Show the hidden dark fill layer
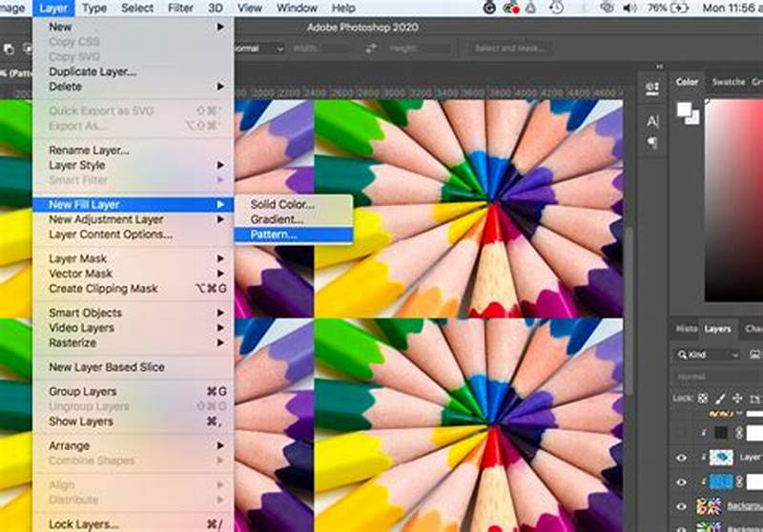Image resolution: width=763 pixels, height=532 pixels. 681,433
